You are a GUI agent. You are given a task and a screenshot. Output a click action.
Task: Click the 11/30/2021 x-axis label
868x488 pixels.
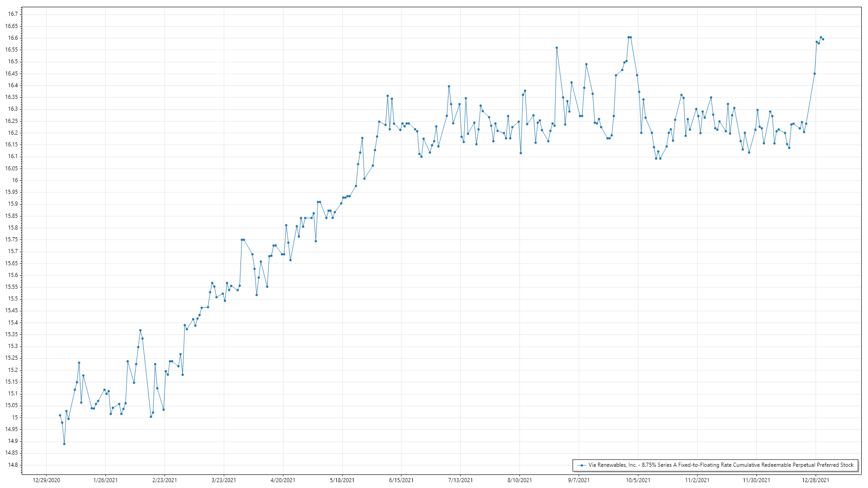pos(756,480)
